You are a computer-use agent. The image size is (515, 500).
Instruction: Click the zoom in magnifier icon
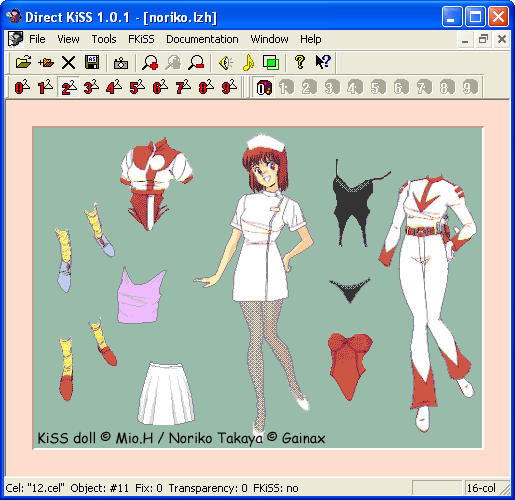pyautogui.click(x=150, y=62)
